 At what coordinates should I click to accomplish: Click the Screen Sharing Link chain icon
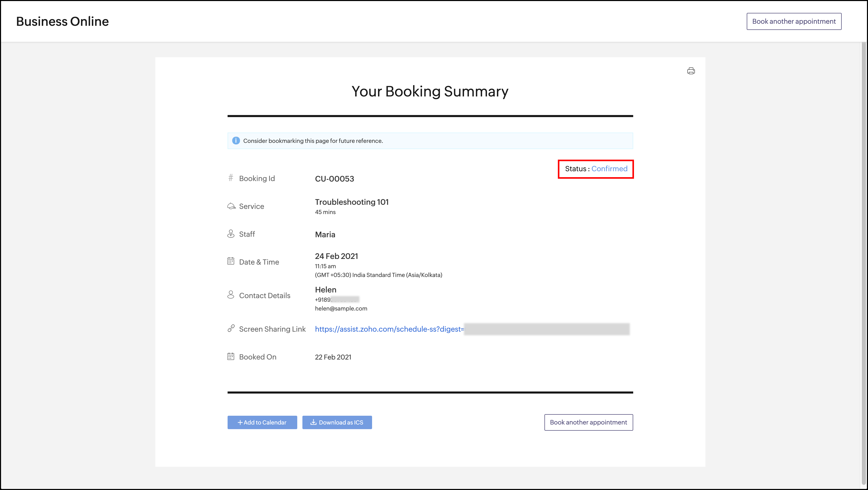[231, 328]
